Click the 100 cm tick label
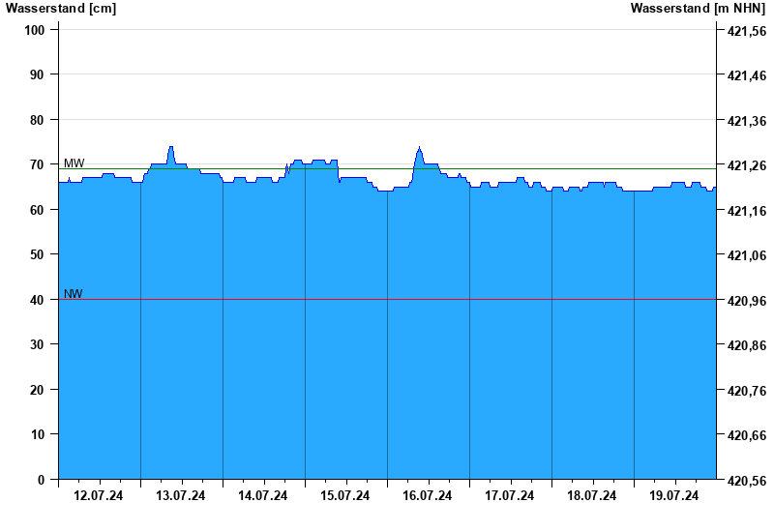The height and width of the screenshot is (532, 774). tap(35, 30)
